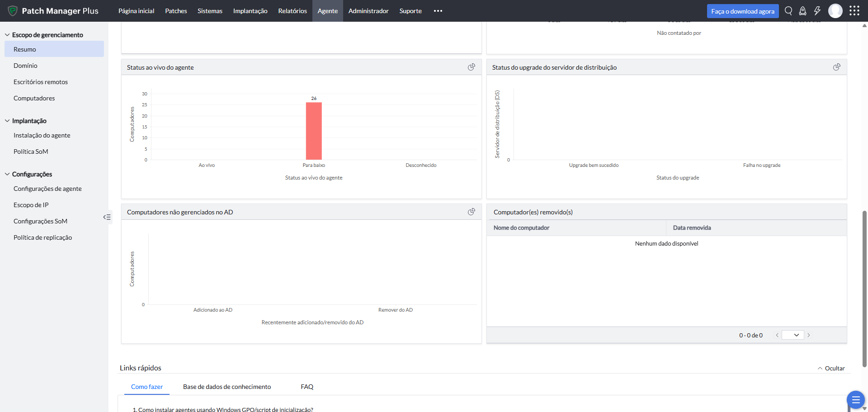Click export icon on Status ao vivo do agente

click(472, 67)
